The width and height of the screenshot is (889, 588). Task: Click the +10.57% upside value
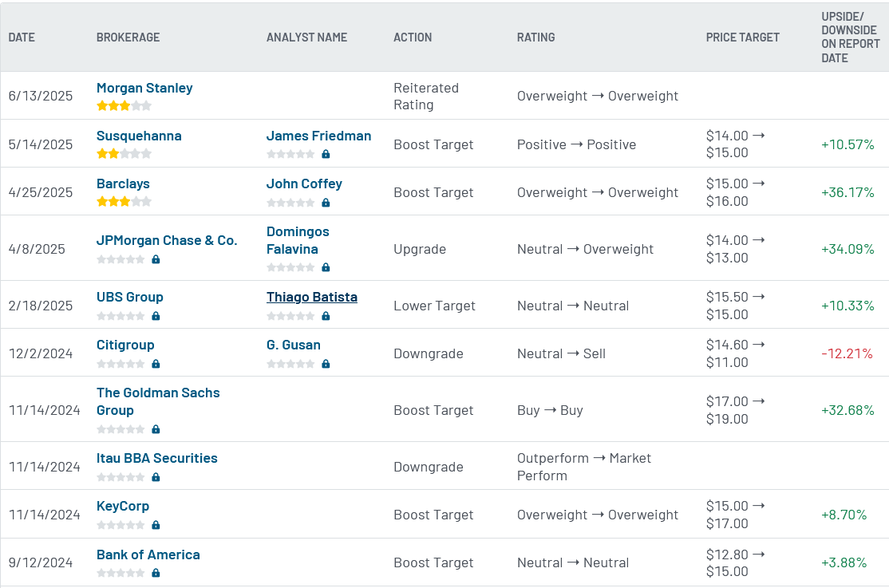coord(848,144)
